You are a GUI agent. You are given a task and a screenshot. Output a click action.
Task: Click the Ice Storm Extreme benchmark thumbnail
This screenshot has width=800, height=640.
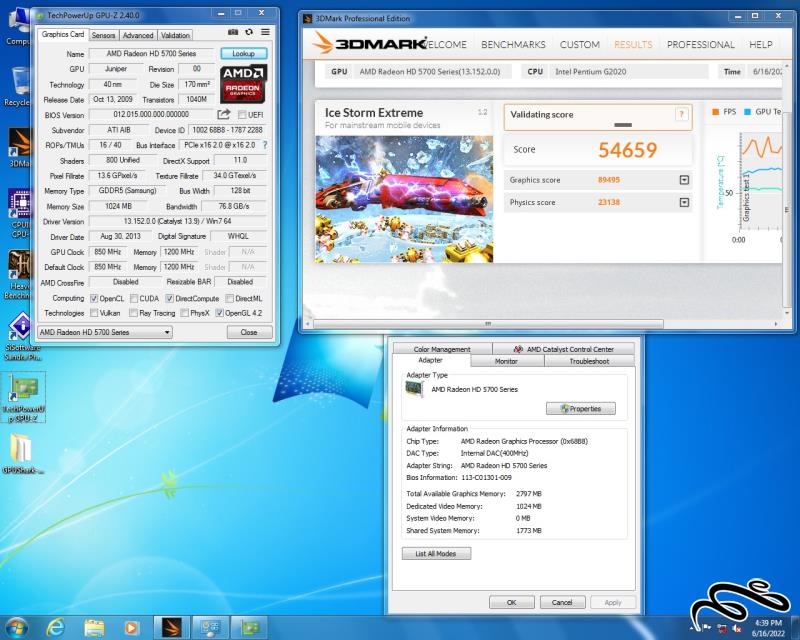[404, 199]
